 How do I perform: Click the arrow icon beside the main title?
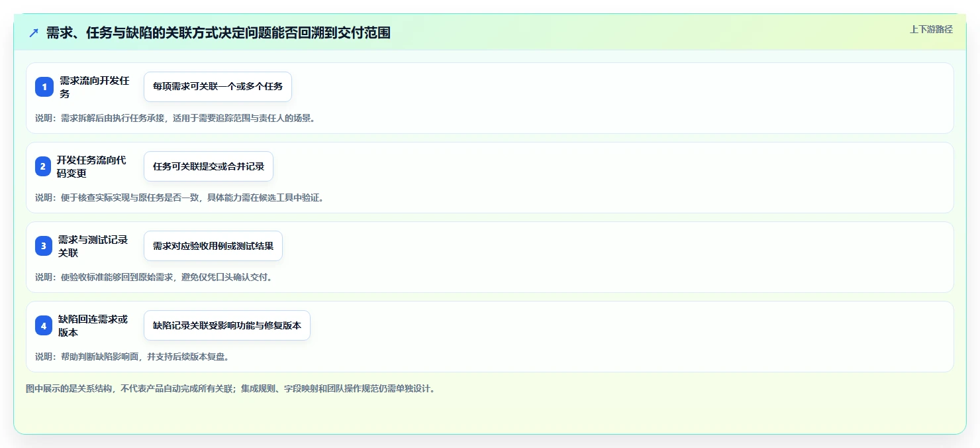pyautogui.click(x=34, y=32)
